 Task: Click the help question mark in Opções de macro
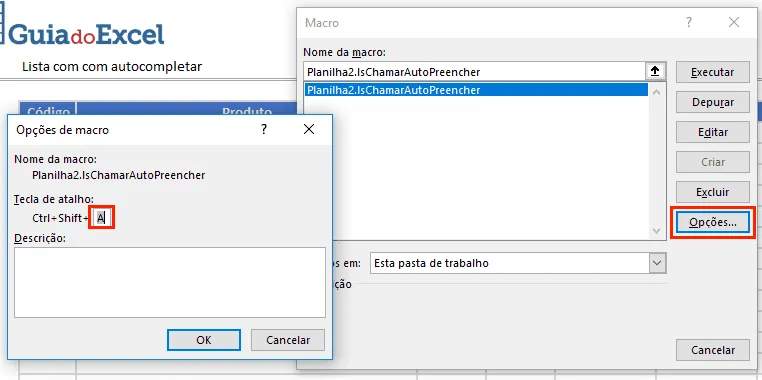click(x=264, y=129)
